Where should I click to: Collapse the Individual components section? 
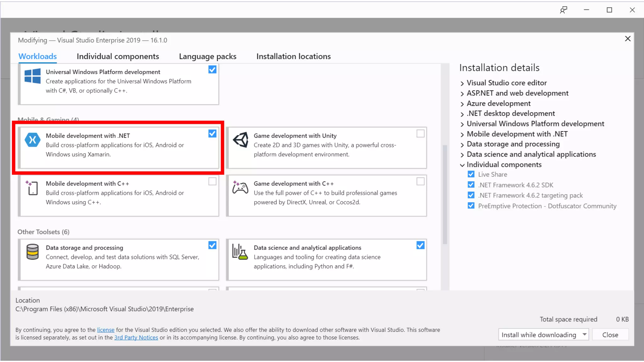click(462, 165)
